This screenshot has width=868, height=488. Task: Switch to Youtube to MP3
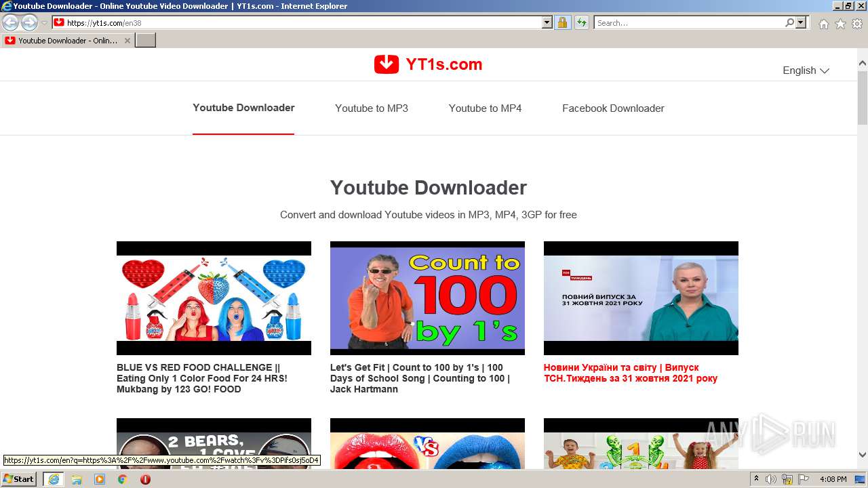pyautogui.click(x=372, y=108)
